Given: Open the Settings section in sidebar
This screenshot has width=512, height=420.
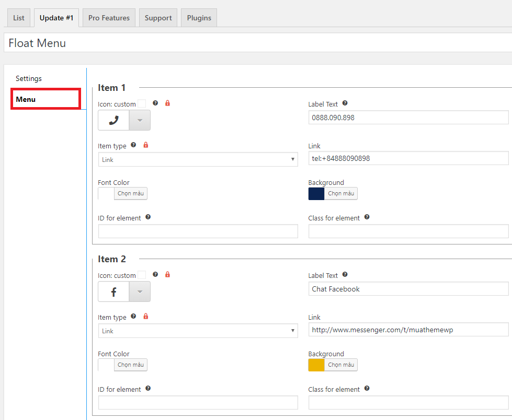Looking at the screenshot, I should click(x=29, y=78).
